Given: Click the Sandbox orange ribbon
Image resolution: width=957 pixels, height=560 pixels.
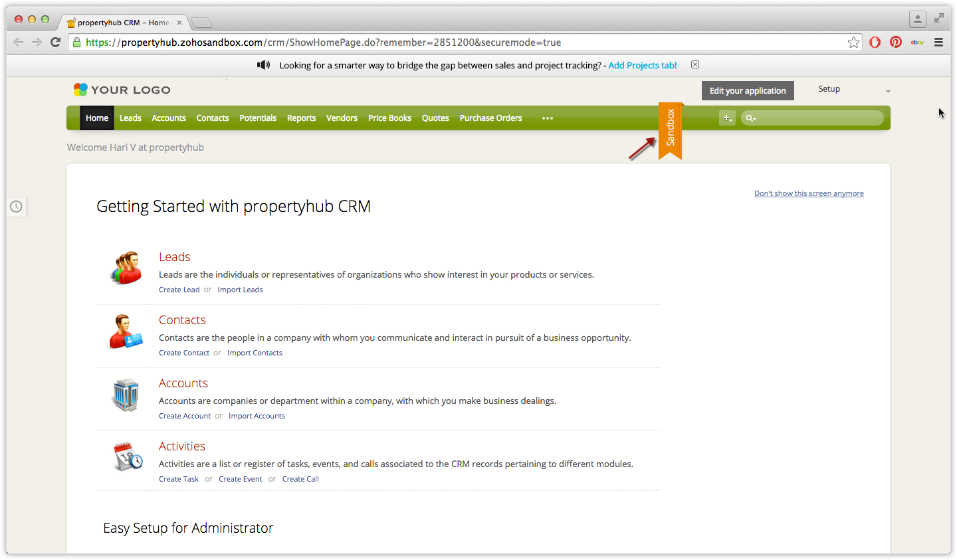Looking at the screenshot, I should coord(670,130).
